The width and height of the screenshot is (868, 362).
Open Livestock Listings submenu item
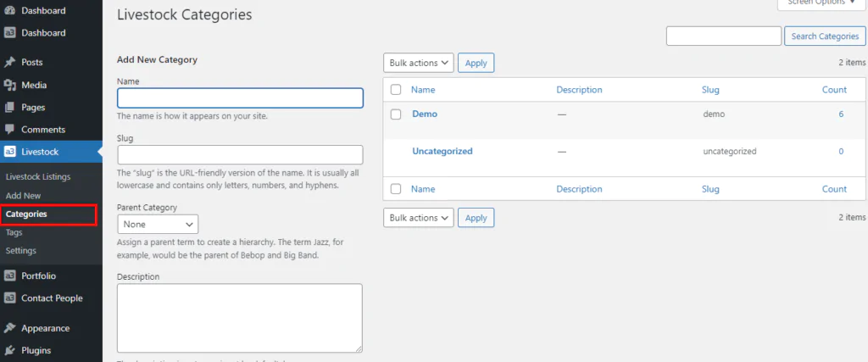[x=38, y=176]
